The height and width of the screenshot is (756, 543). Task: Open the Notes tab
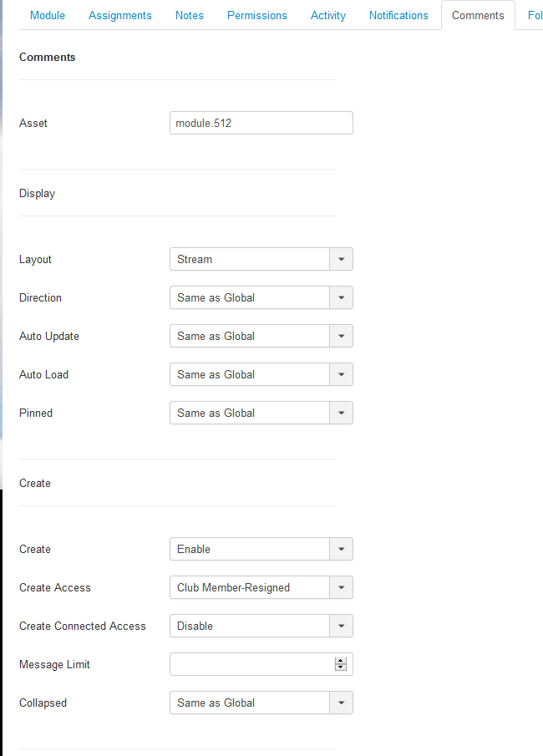click(x=190, y=15)
